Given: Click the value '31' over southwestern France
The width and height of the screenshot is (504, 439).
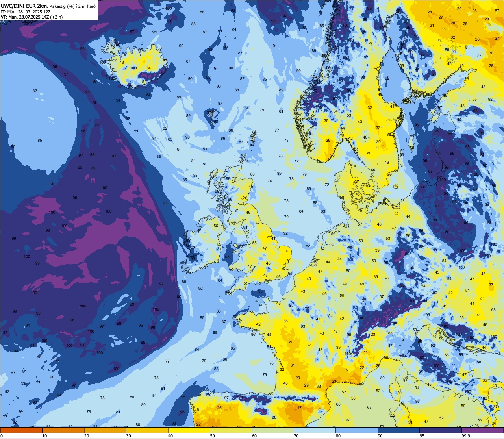Looking at the screenshot, I should 293,365.
